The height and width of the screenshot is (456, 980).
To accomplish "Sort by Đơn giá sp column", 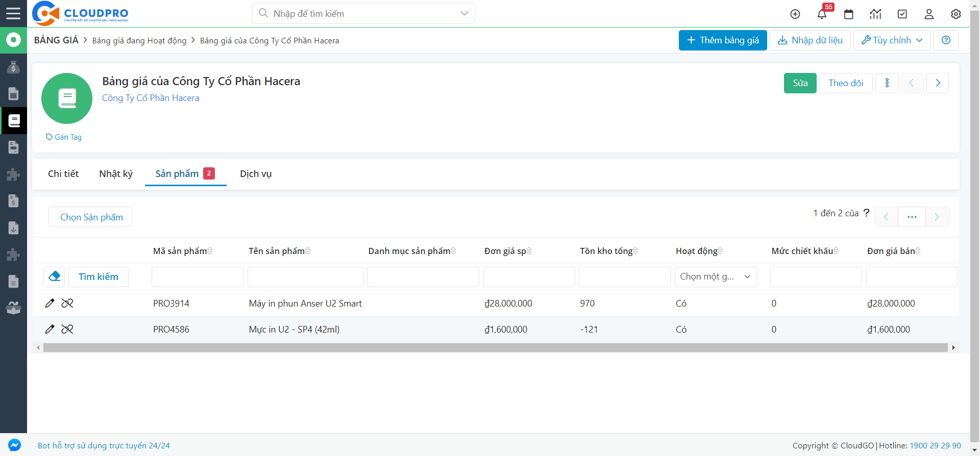I will (x=508, y=251).
